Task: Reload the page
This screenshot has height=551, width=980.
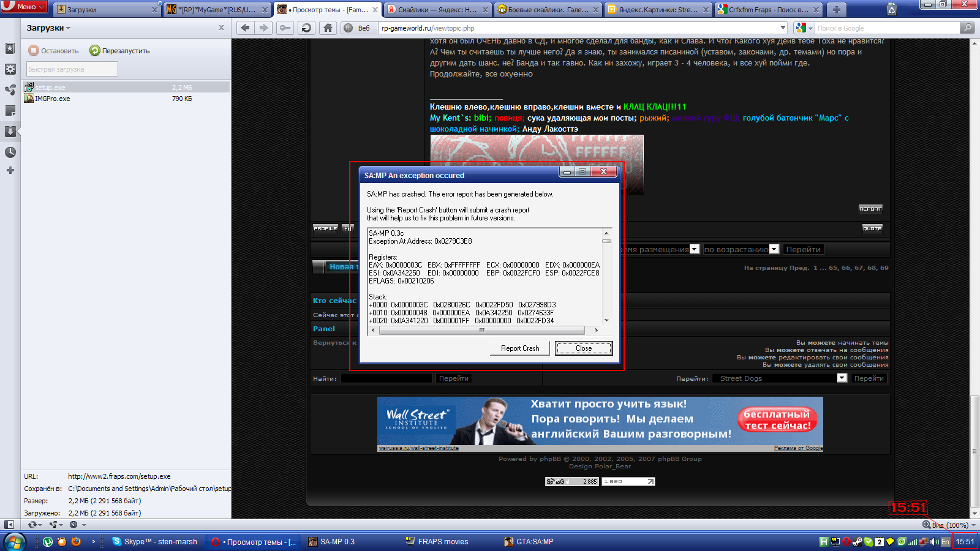Action: (307, 28)
